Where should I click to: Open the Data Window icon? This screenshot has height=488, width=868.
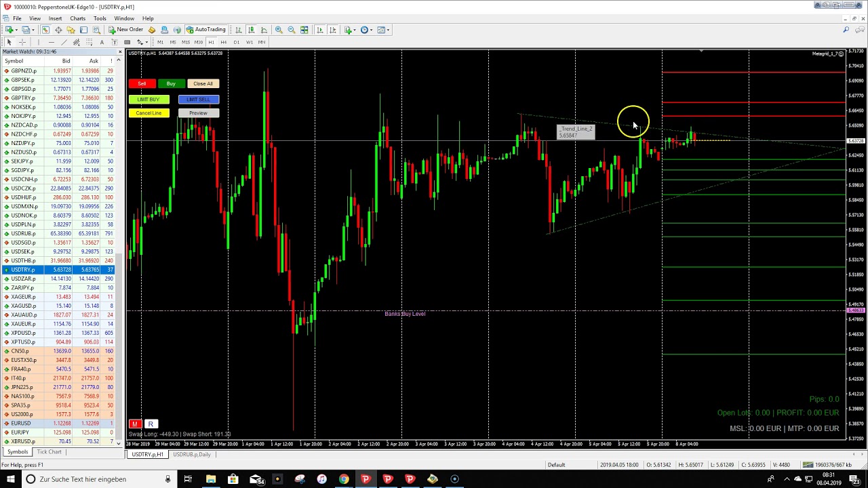pyautogui.click(x=58, y=30)
